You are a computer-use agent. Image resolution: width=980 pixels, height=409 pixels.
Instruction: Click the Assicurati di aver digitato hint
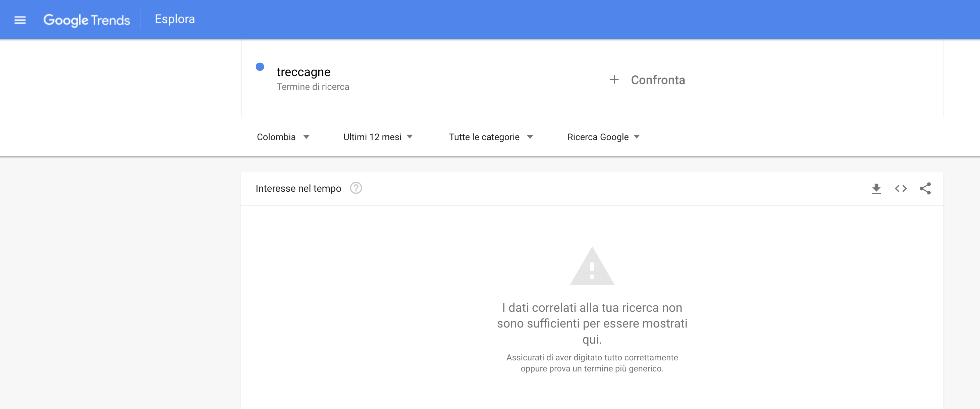pyautogui.click(x=592, y=363)
